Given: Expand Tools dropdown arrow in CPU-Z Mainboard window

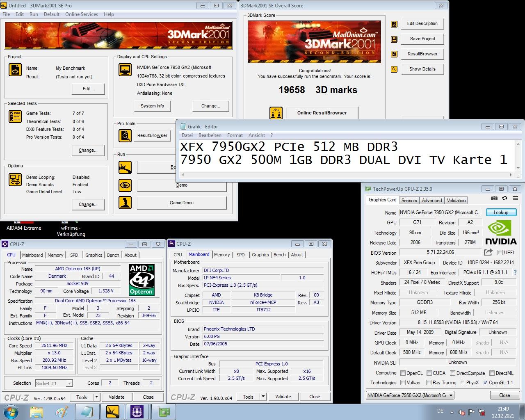Looking at the screenshot, I should point(263,397).
